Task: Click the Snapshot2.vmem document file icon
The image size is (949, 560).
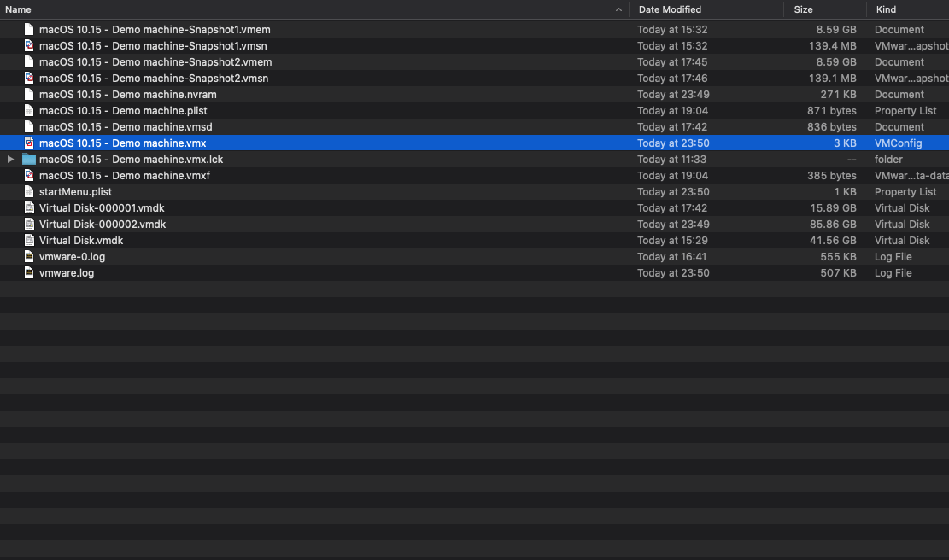Action: (28, 61)
